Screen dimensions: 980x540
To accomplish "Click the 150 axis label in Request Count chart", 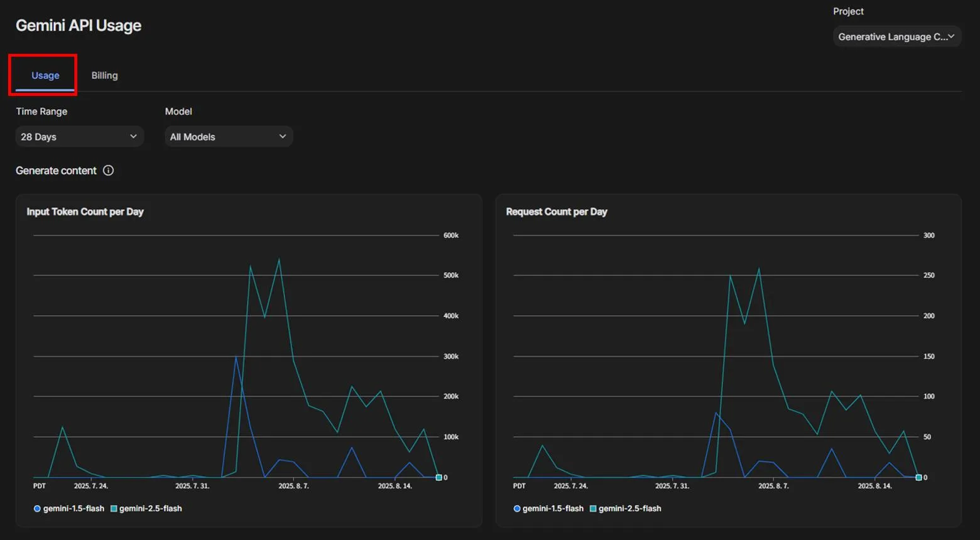I will [x=929, y=357].
